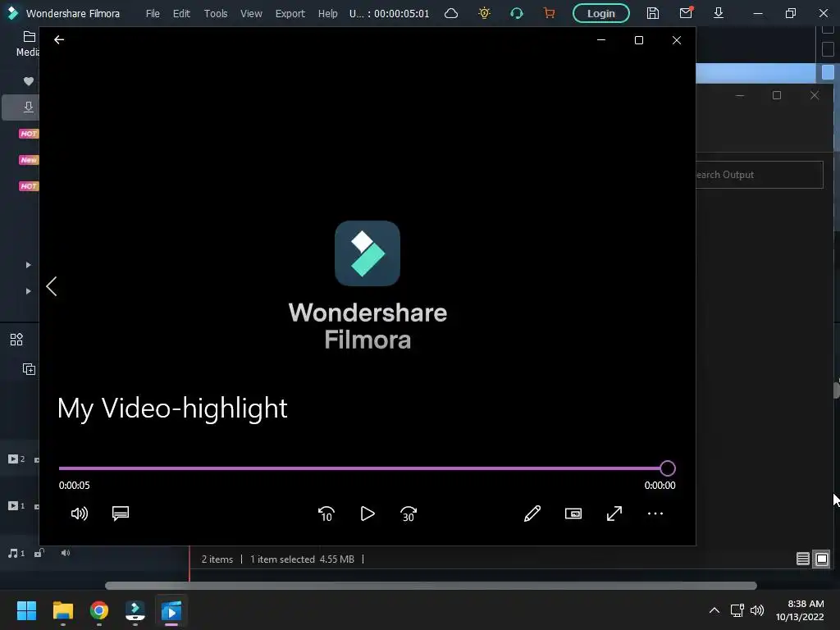Image resolution: width=840 pixels, height=630 pixels.
Task: Open the Export menu
Action: tap(290, 13)
